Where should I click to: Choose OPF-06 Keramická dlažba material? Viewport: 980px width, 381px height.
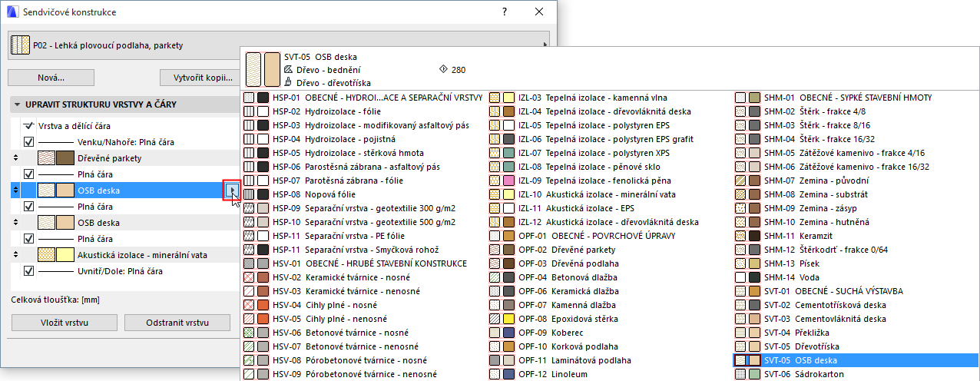click(x=610, y=291)
